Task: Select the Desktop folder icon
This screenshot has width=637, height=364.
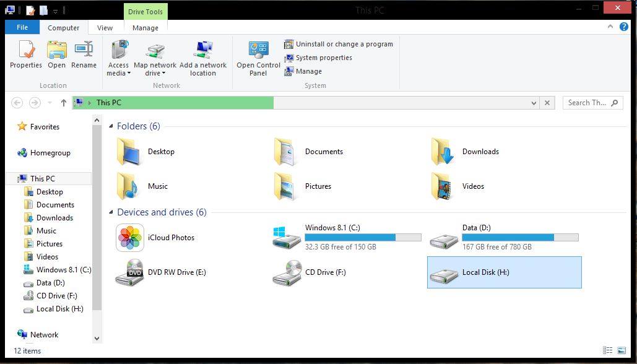Action: (x=129, y=152)
